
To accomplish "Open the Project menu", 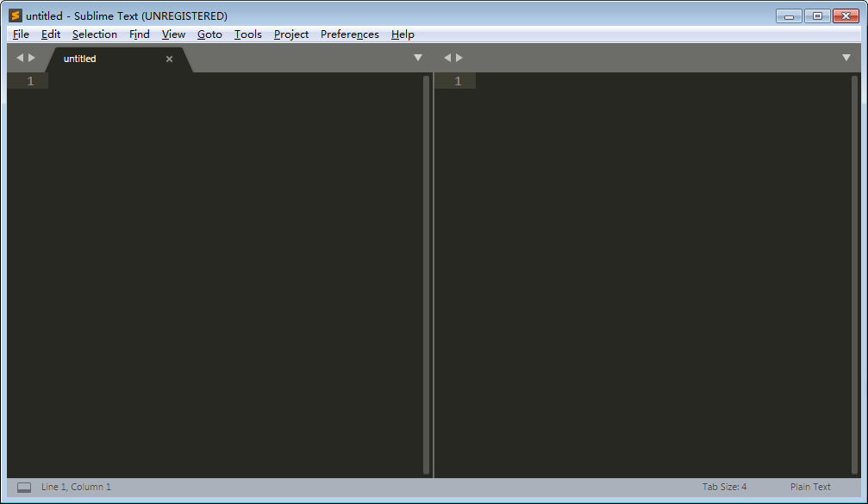I will pyautogui.click(x=291, y=34).
